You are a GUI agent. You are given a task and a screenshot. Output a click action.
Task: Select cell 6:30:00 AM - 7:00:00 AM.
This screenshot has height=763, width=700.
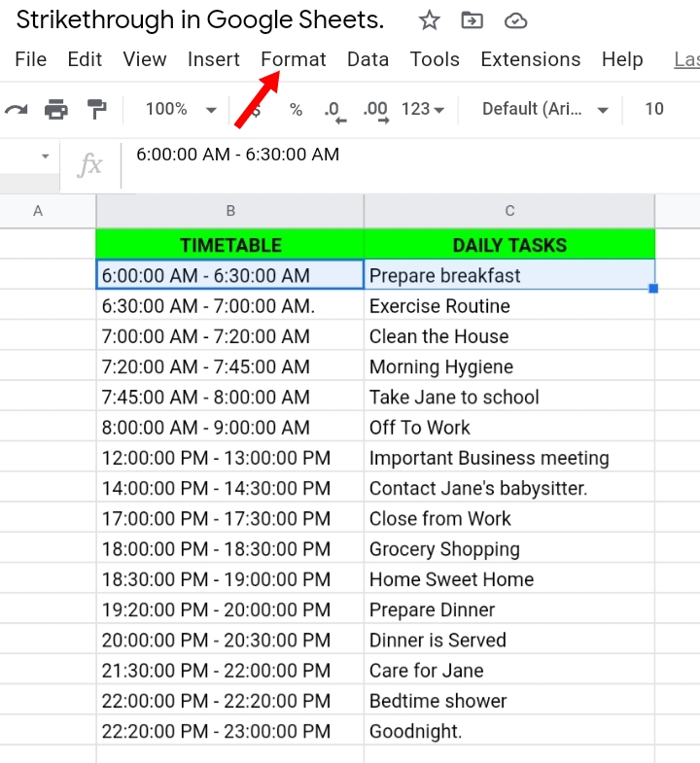coord(230,305)
